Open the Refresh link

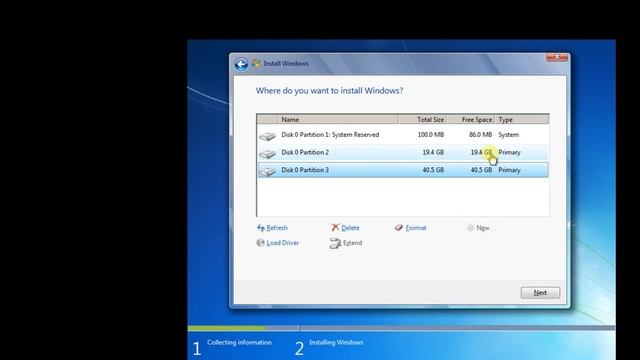[277, 228]
